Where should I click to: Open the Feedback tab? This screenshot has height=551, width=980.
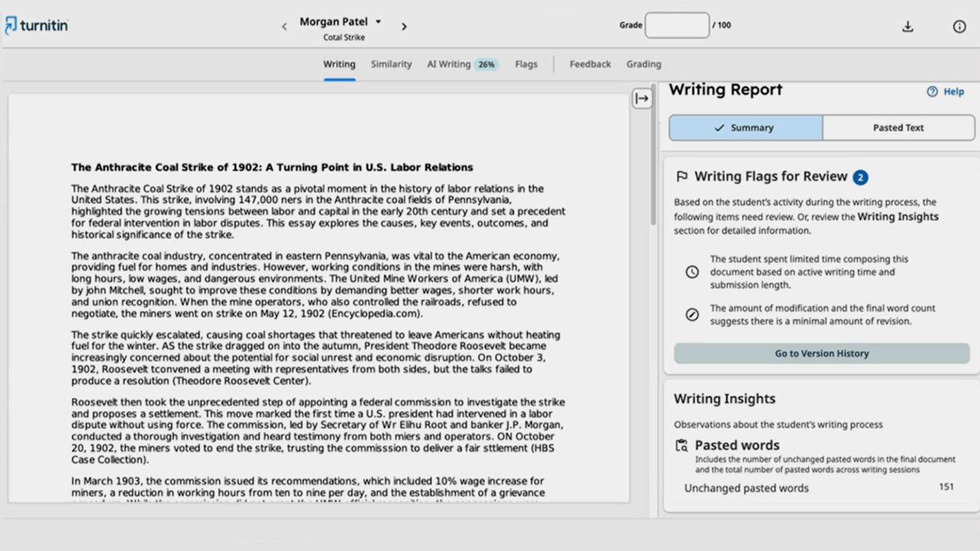point(590,64)
